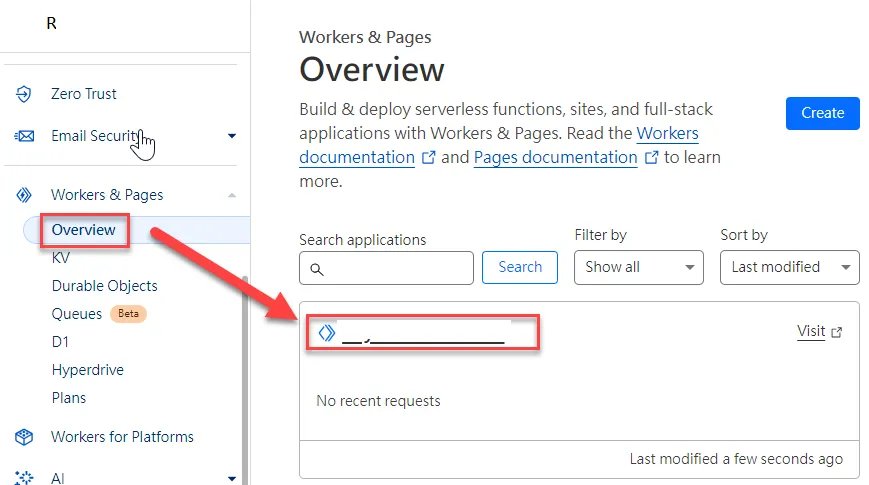Click external icon after Pages documentation

[x=652, y=157]
